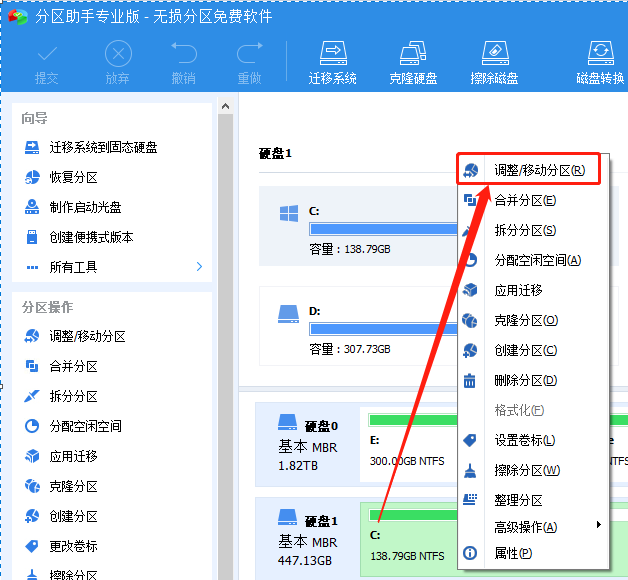Choose 设置卷标(L) from the context menu
This screenshot has height=580, width=628.
point(533,440)
